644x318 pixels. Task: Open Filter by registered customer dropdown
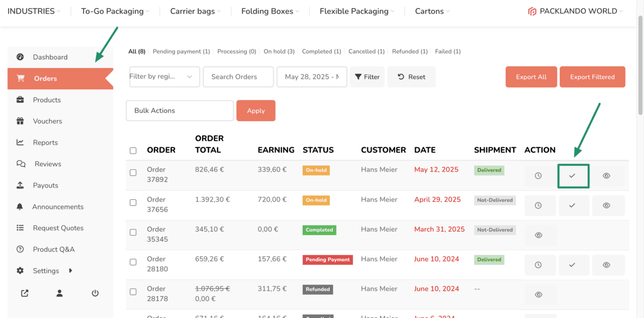164,77
